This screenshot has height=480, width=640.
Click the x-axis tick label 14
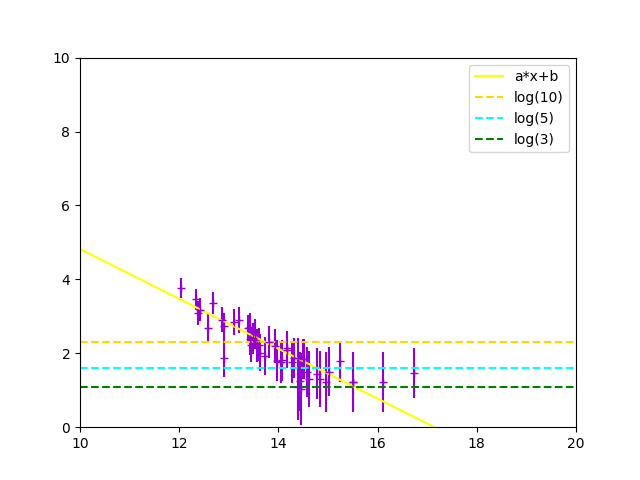coord(278,443)
